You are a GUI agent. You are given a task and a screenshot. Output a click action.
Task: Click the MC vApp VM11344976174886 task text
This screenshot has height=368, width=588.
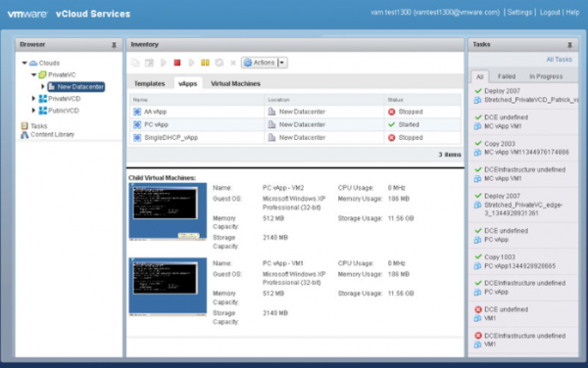click(526, 153)
